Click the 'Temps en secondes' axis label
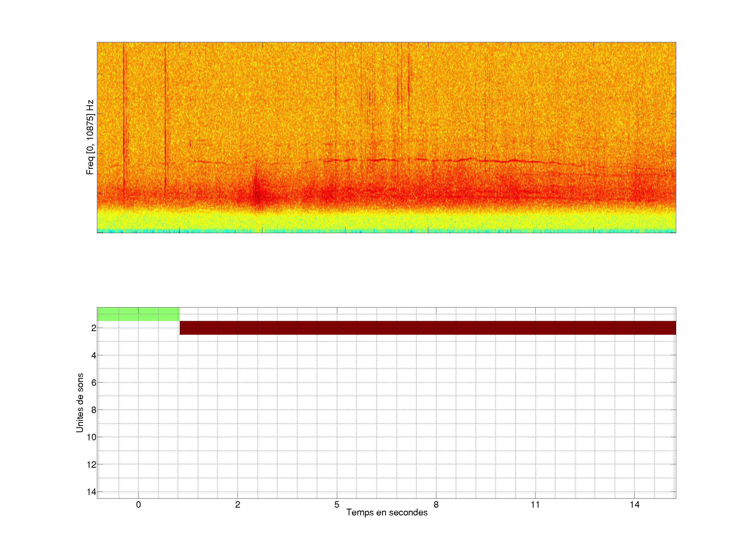 (387, 512)
